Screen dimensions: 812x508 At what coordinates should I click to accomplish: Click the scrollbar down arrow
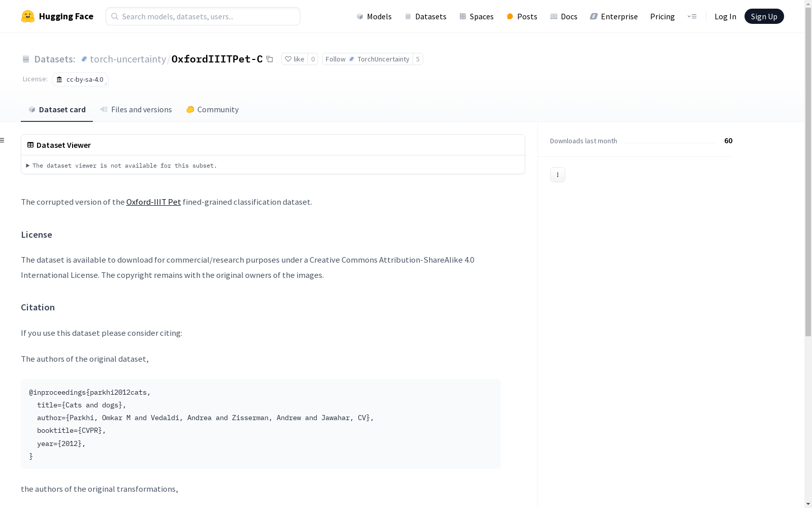coord(808,504)
